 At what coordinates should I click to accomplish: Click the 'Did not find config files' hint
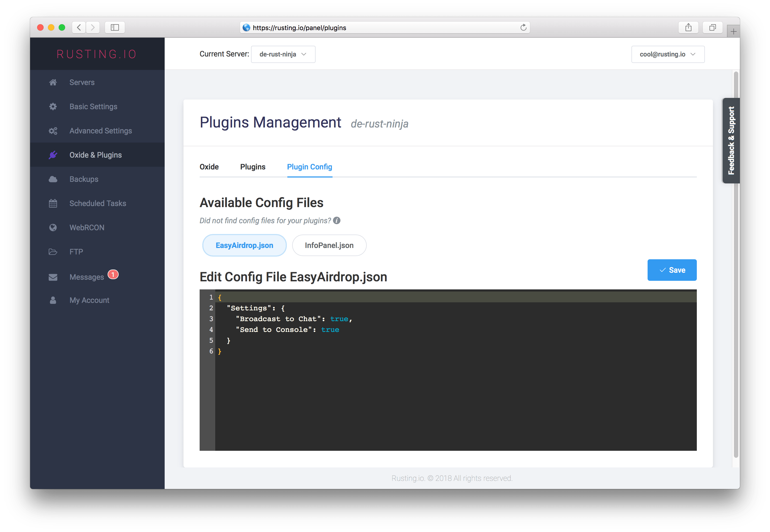click(x=265, y=221)
